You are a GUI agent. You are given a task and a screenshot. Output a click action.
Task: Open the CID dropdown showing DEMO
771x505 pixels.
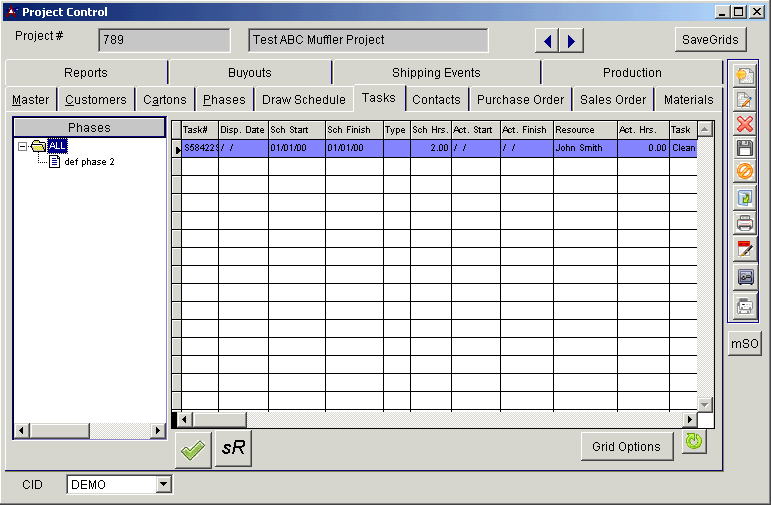point(164,485)
